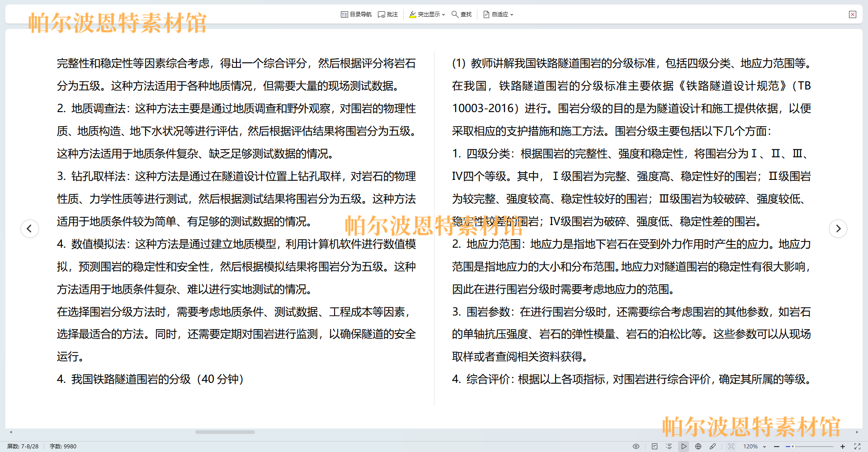The height and width of the screenshot is (452, 868).
Task: Switch to page layout view icon
Action: tap(655, 447)
